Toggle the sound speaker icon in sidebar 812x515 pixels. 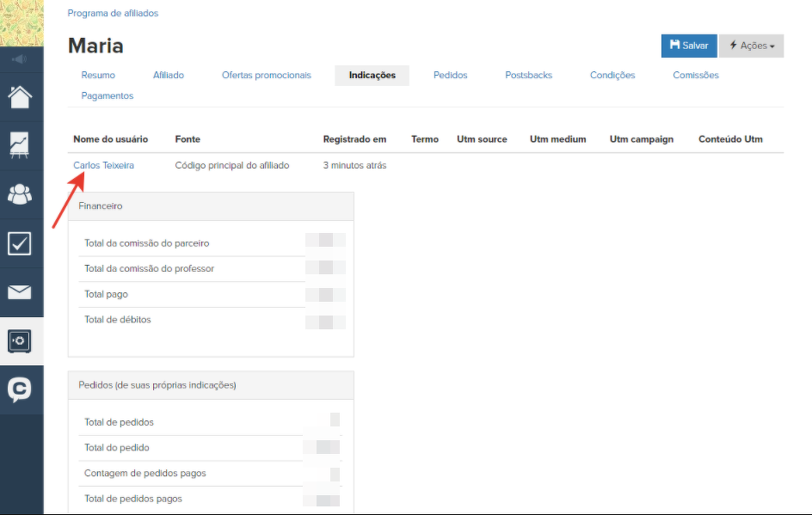(x=21, y=59)
